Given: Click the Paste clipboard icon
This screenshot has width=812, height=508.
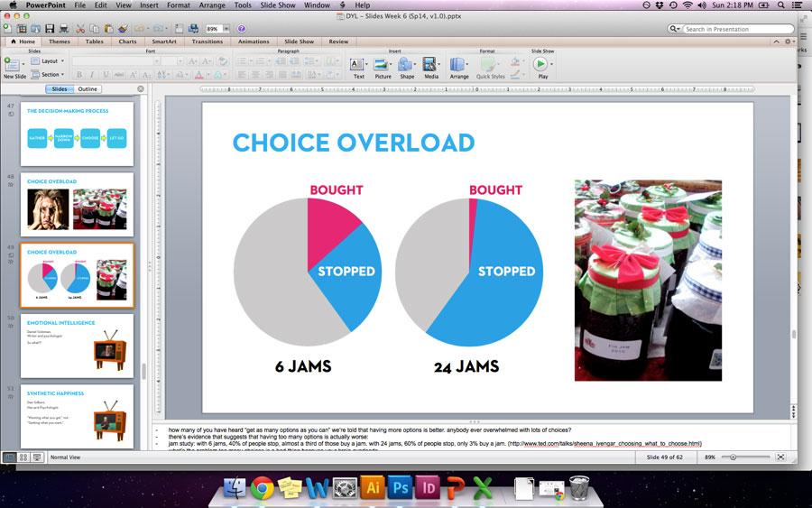Looking at the screenshot, I should point(108,29).
